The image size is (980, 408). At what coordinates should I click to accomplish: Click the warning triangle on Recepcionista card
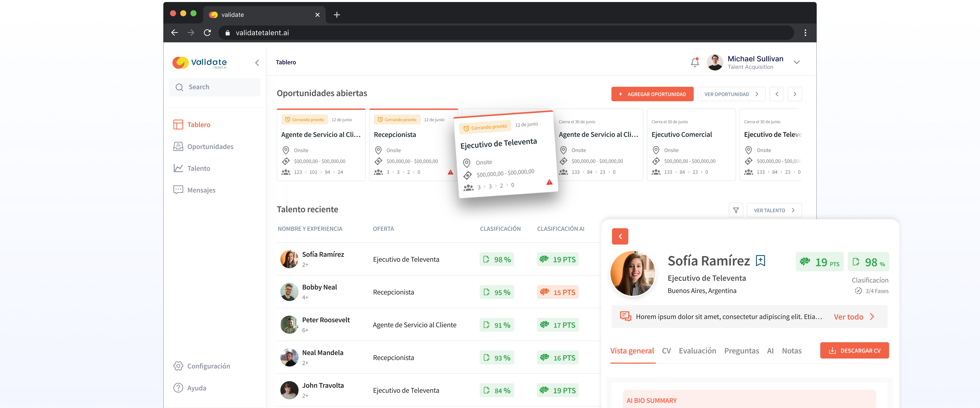(x=450, y=172)
